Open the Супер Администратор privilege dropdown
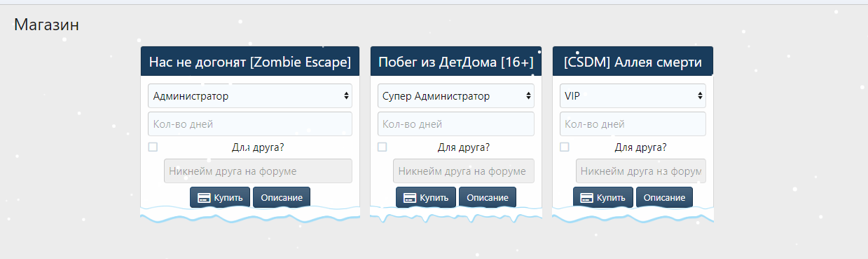 (x=456, y=96)
